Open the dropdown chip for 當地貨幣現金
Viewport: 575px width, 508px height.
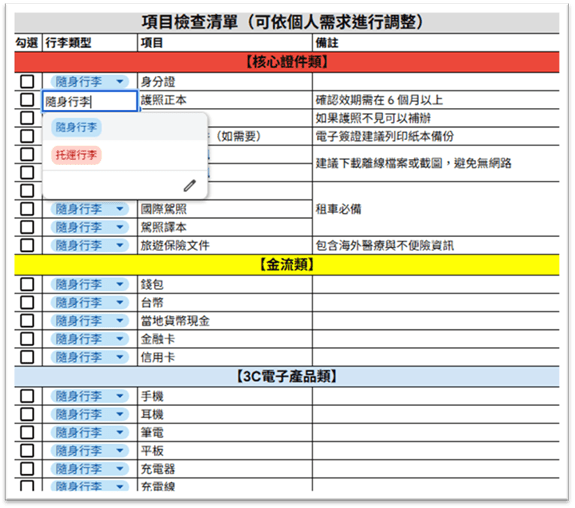click(x=90, y=321)
